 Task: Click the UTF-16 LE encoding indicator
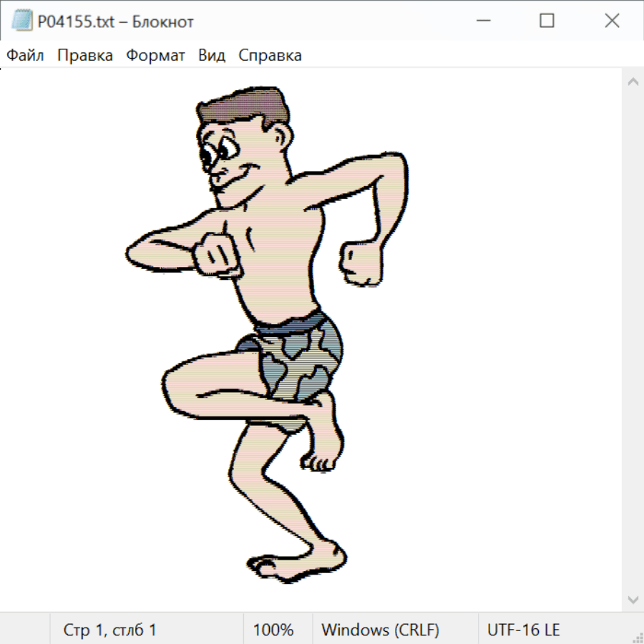point(524,630)
